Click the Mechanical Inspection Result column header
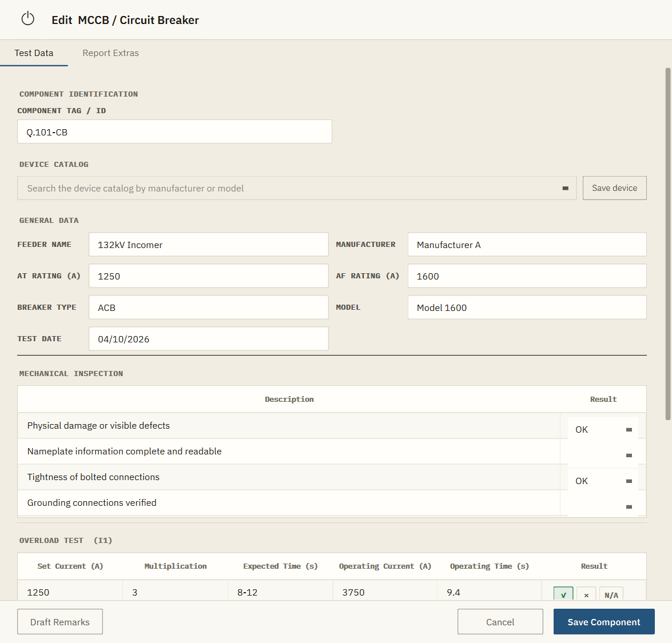The height and width of the screenshot is (643, 672). [603, 400]
